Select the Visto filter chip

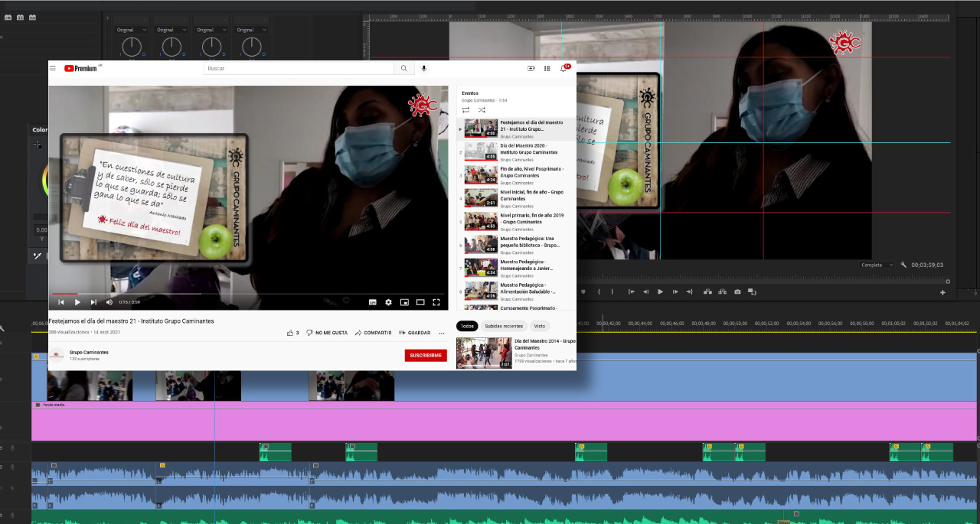coord(540,326)
